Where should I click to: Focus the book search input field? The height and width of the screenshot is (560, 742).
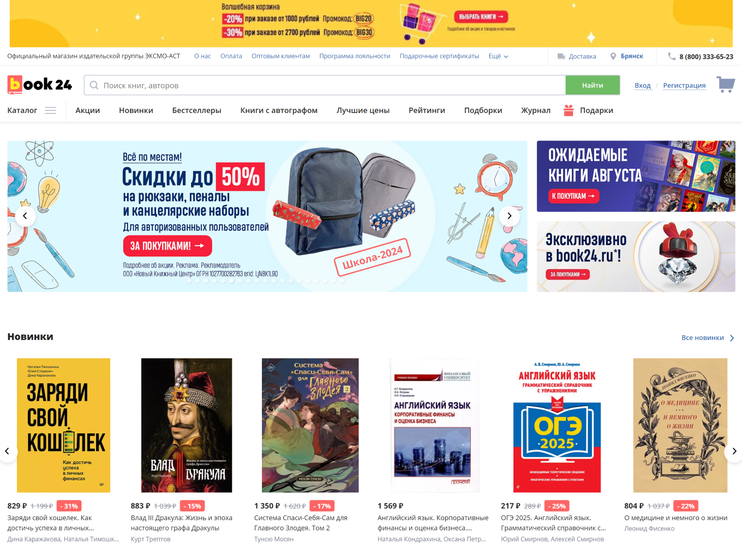tap(325, 85)
